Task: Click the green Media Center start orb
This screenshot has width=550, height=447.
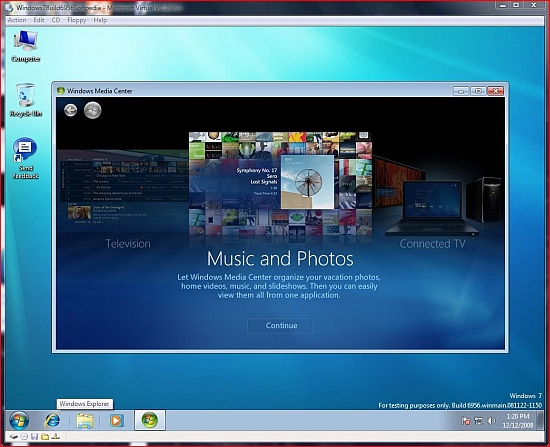Action: pos(93,110)
